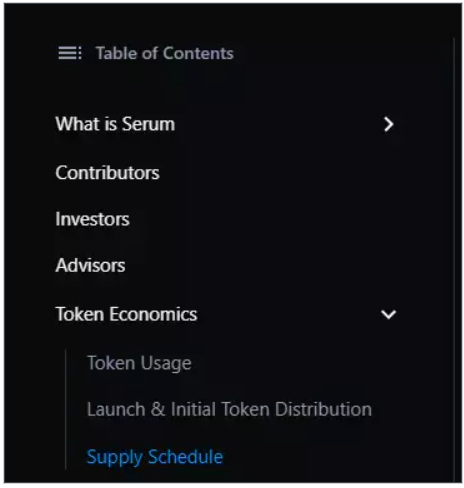
Task: Go to the Contributors section
Action: (x=107, y=173)
